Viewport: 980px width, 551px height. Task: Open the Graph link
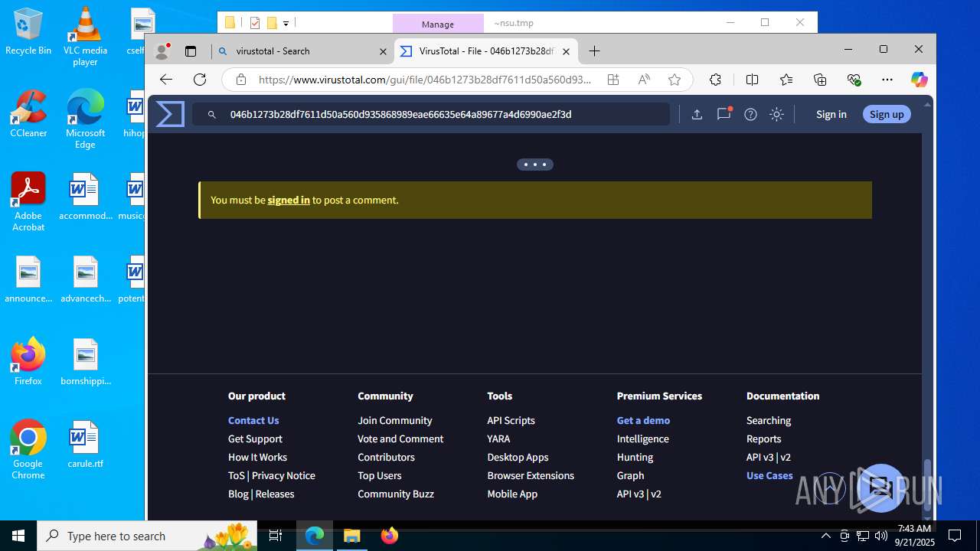[x=630, y=475]
